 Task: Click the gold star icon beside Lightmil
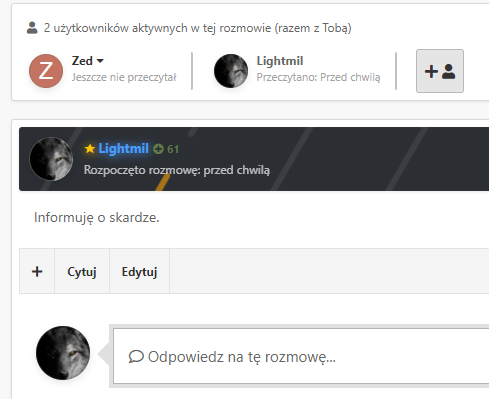tap(90, 149)
